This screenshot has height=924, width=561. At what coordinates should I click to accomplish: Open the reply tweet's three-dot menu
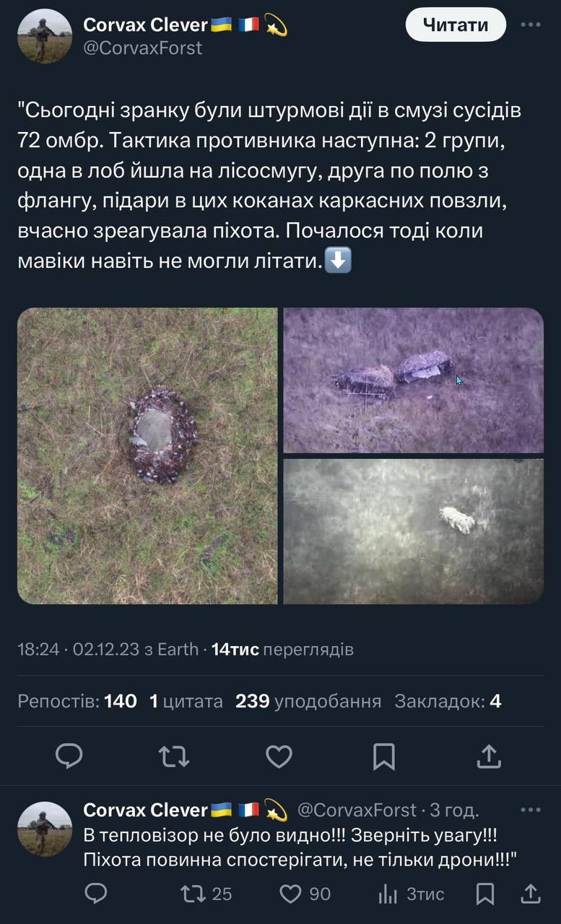531,810
